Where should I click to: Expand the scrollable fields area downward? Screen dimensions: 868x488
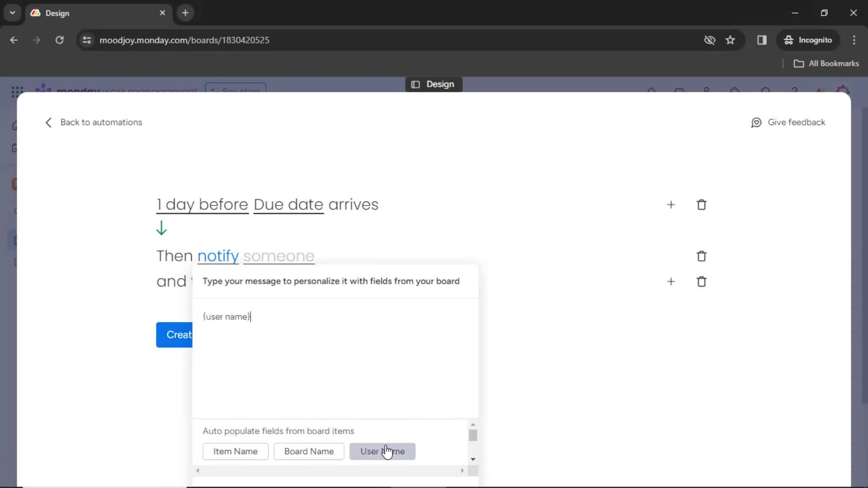point(474,459)
